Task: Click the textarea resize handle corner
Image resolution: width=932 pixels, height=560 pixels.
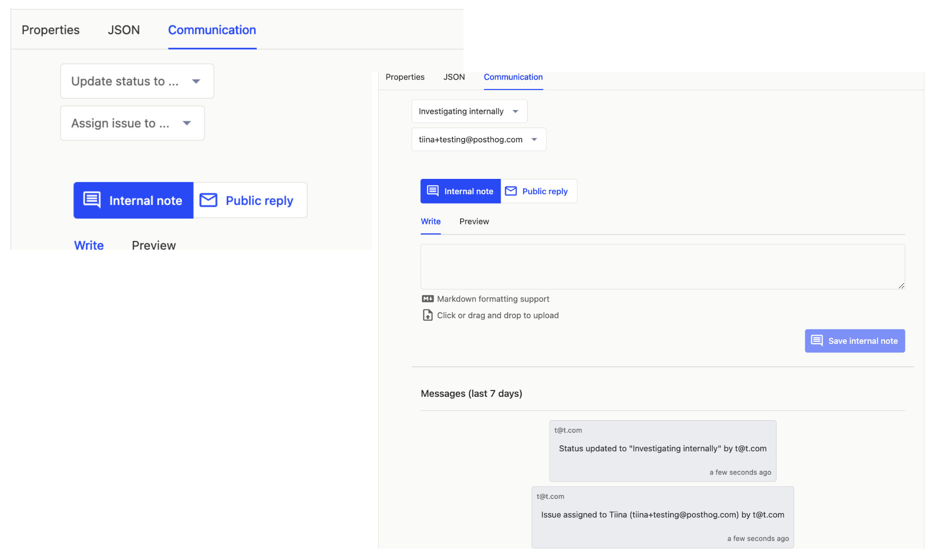Action: point(901,286)
